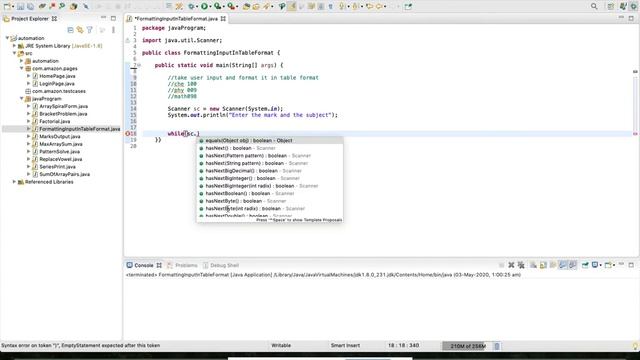This screenshot has height=360, width=640.
Task: Choose hasNext() : boolean suggestion
Action: (269, 148)
